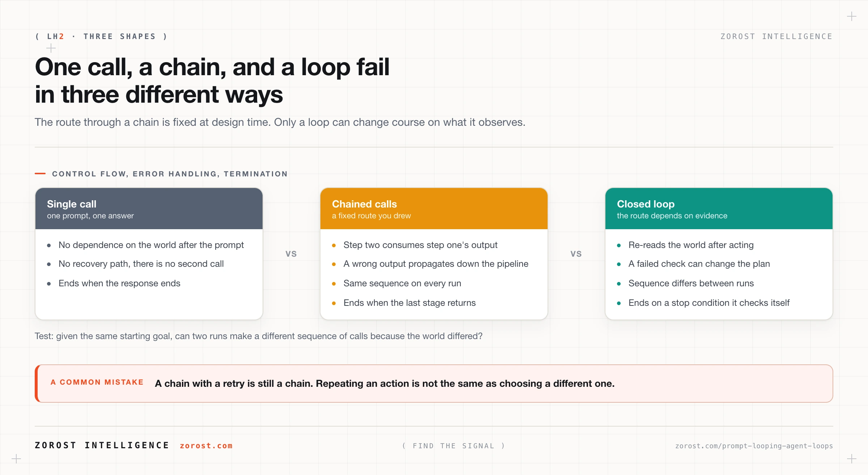Select the Chained calls card header
The image size is (868, 475).
point(434,209)
